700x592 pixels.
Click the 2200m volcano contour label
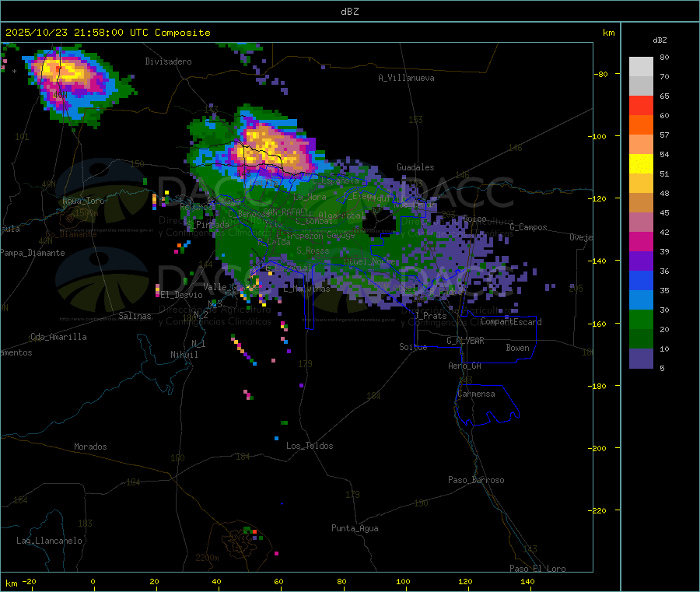tap(207, 558)
